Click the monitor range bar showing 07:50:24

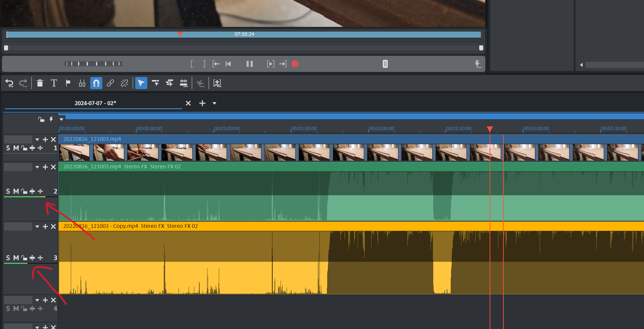[244, 34]
